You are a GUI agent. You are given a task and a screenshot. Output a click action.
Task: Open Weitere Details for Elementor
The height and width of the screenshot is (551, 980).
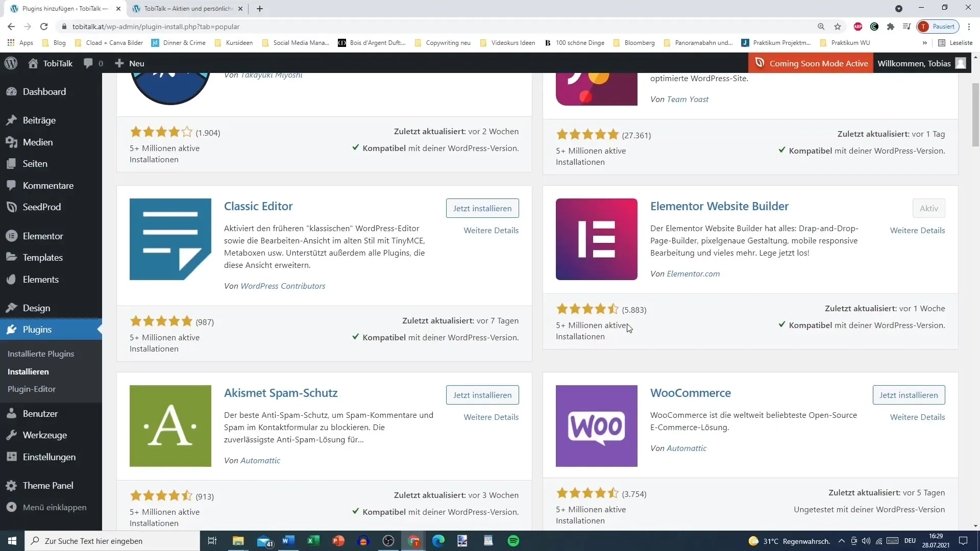917,231
